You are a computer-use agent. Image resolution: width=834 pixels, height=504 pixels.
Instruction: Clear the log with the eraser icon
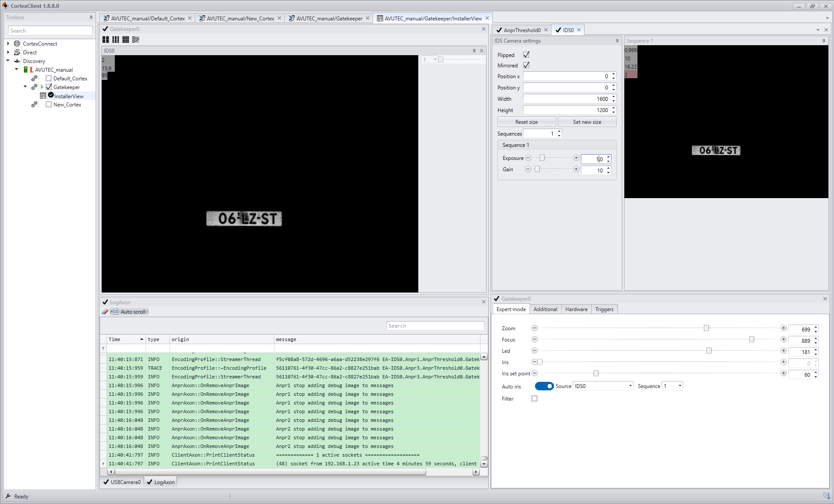click(105, 312)
